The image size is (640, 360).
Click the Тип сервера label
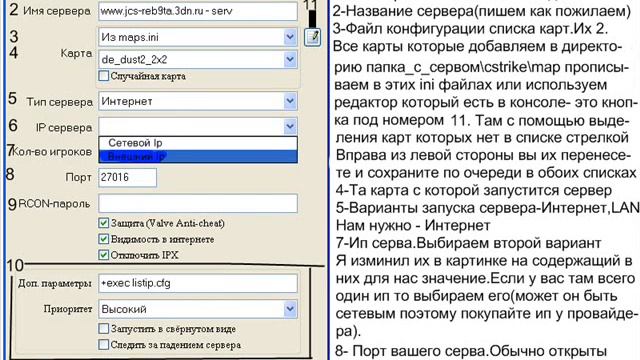tap(60, 102)
